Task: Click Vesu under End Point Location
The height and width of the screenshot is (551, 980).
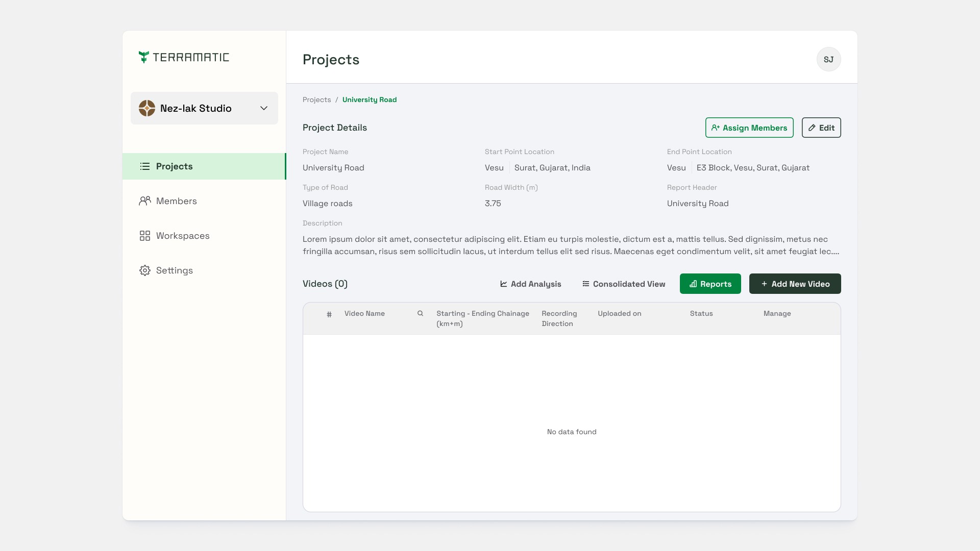Action: [676, 168]
